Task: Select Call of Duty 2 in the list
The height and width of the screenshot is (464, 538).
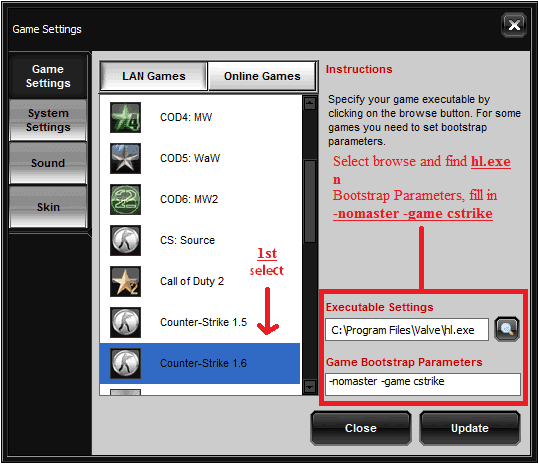Action: coord(200,281)
